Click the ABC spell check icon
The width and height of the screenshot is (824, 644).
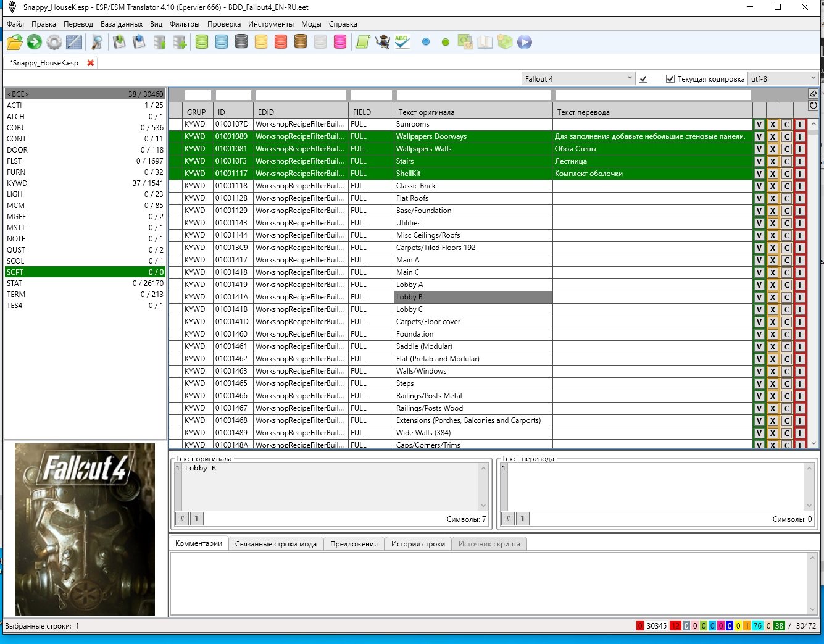tap(402, 42)
